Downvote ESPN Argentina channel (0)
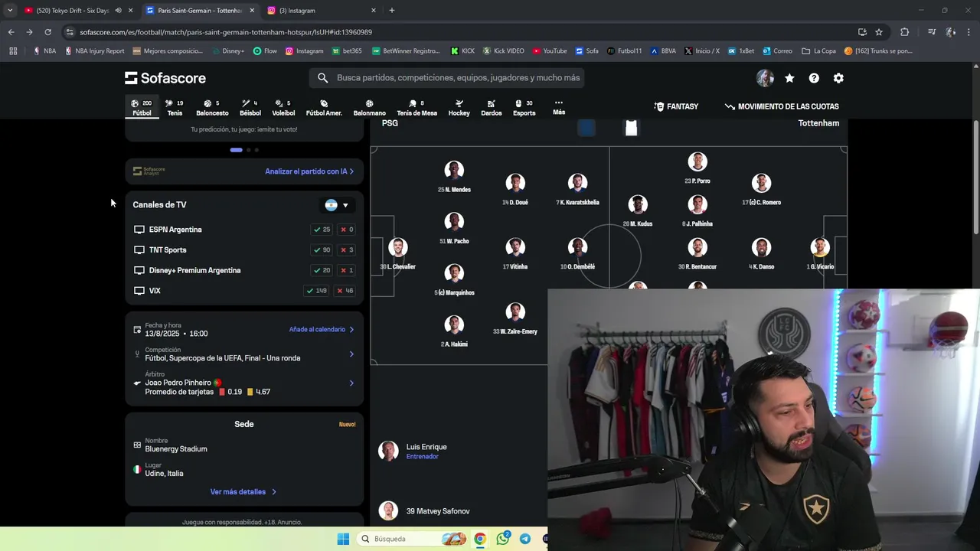 click(x=347, y=230)
